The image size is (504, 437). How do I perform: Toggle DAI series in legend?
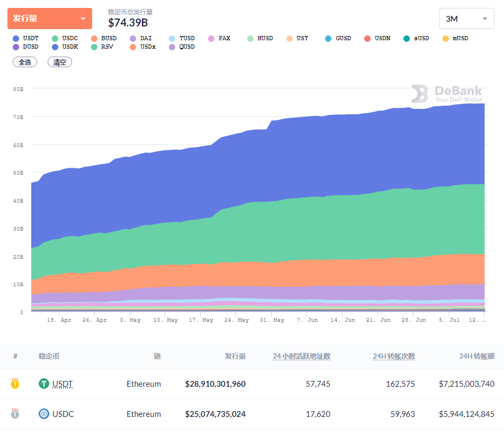[x=141, y=38]
